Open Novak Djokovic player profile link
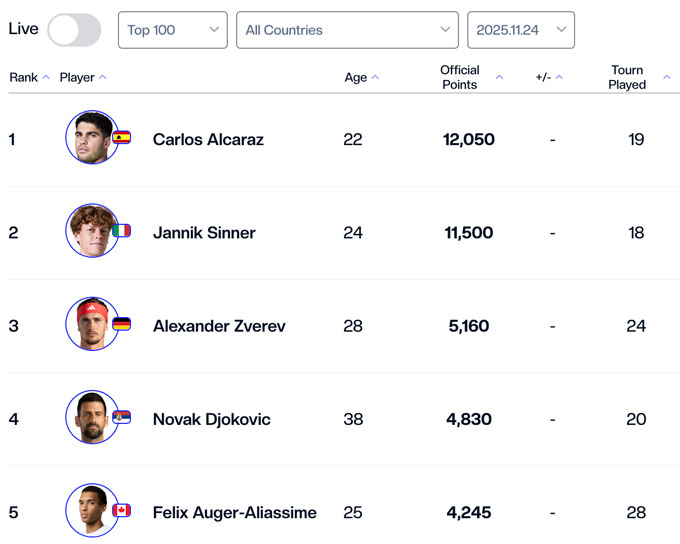Viewport: 680px width, 544px height. click(211, 420)
